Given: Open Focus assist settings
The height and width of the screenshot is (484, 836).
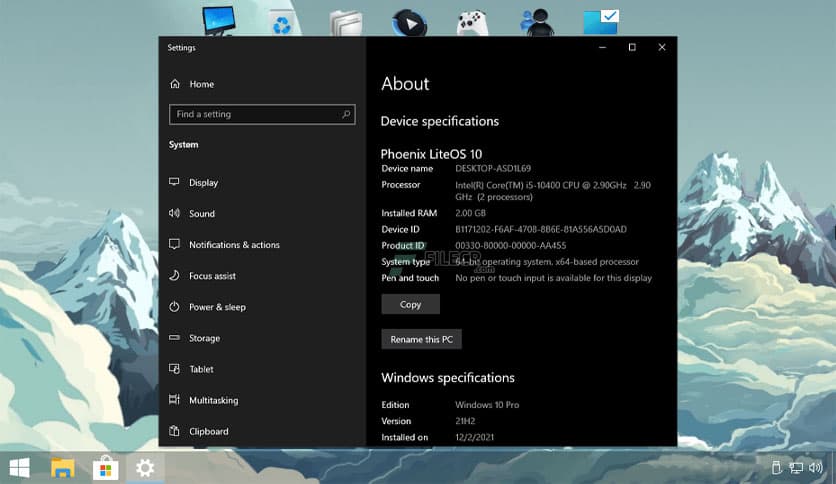Looking at the screenshot, I should (x=212, y=276).
